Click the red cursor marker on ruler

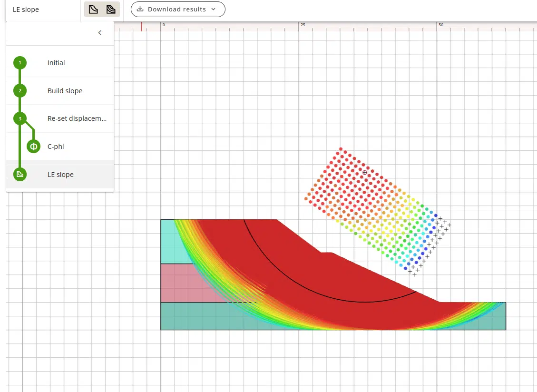pos(141,27)
